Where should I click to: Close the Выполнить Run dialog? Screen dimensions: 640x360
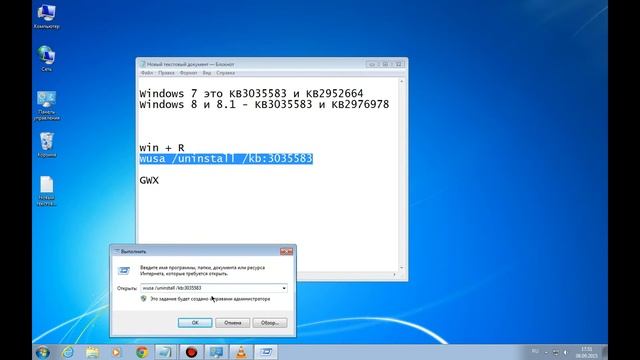(x=287, y=252)
